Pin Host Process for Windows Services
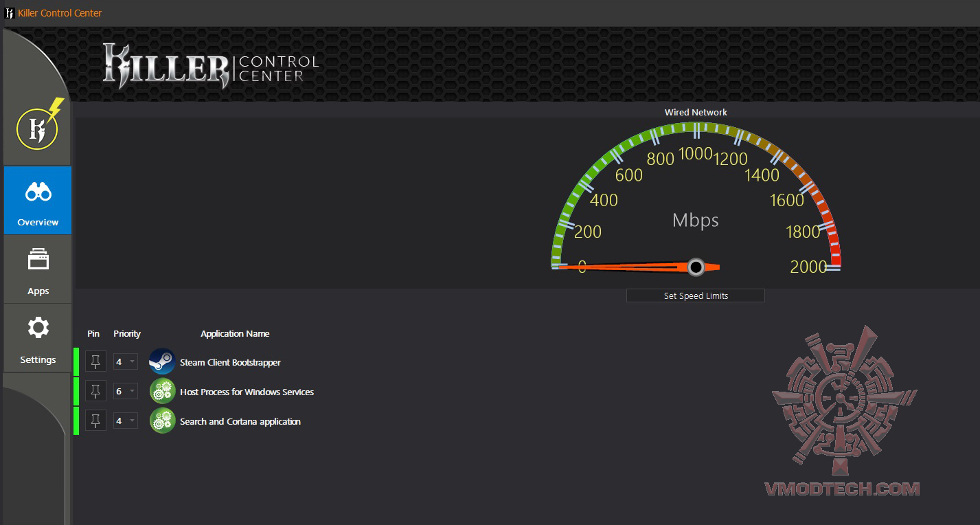Viewport: 980px width, 525px height. (x=95, y=391)
